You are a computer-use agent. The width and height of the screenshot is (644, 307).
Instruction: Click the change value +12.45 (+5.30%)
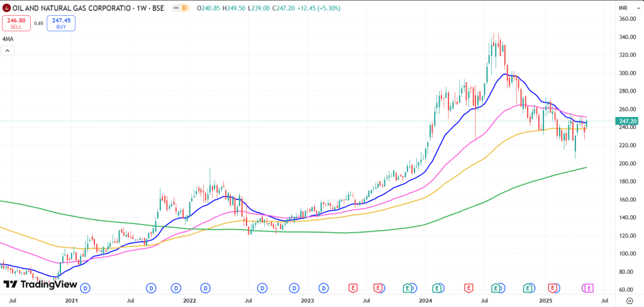(x=318, y=8)
